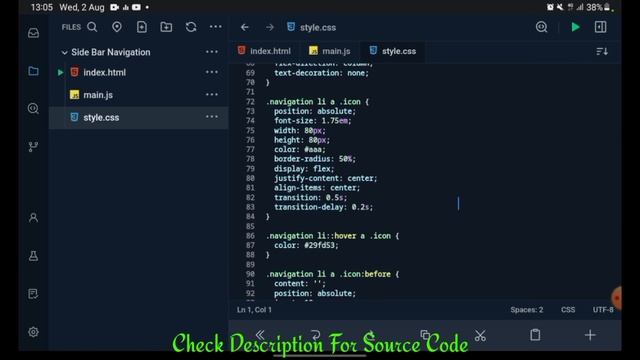Open main.js file options menu
The image size is (640, 360).
point(211,94)
